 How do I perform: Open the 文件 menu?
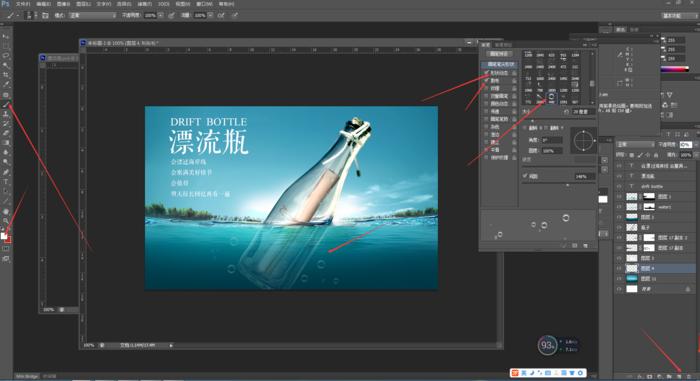pyautogui.click(x=23, y=4)
